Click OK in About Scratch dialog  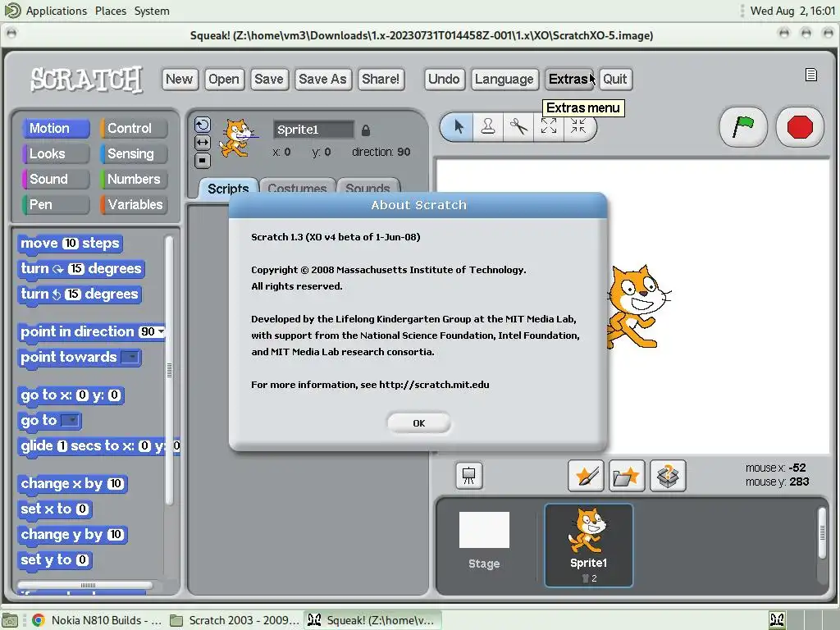419,423
